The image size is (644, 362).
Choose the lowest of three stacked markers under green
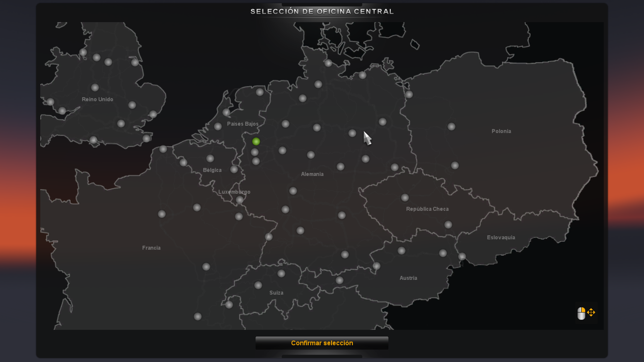(256, 161)
